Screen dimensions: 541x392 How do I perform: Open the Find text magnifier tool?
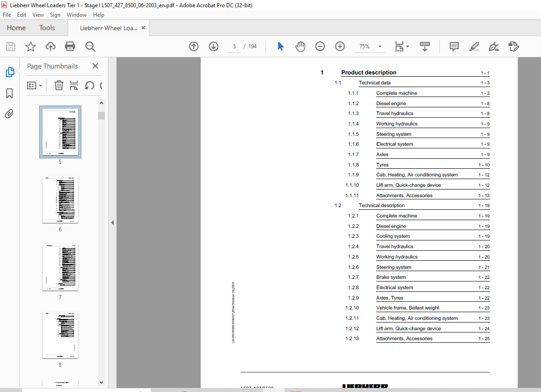(x=90, y=46)
